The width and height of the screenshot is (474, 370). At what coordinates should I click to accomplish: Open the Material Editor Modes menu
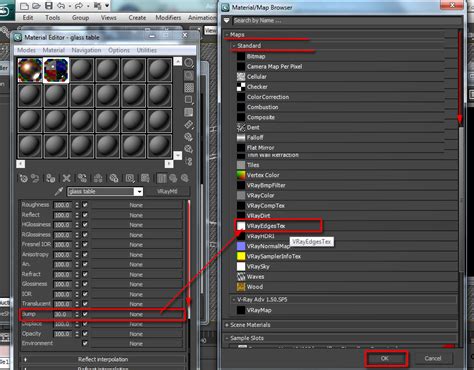pos(26,50)
